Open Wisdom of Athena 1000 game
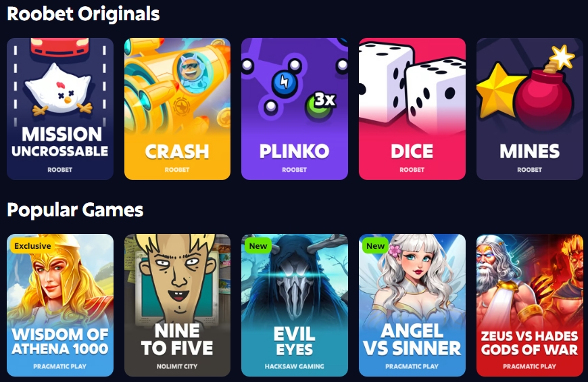Image resolution: width=588 pixels, height=382 pixels. pos(60,305)
